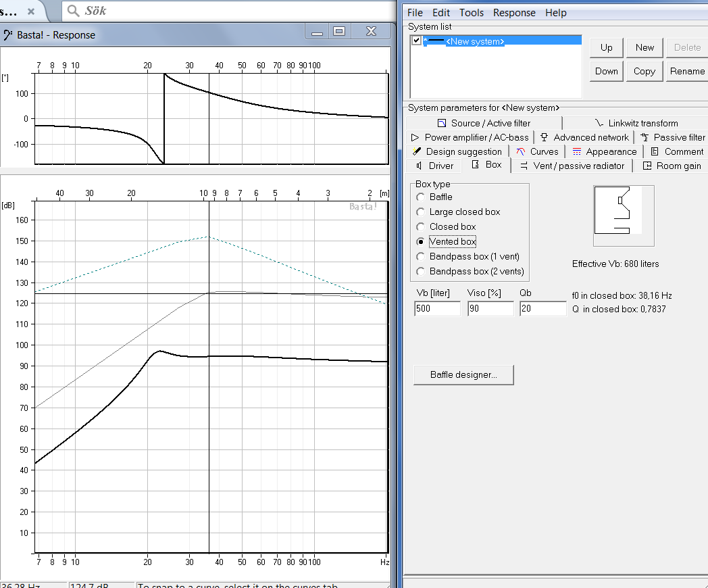Open the Tools menu
This screenshot has width=708, height=588.
click(x=472, y=13)
